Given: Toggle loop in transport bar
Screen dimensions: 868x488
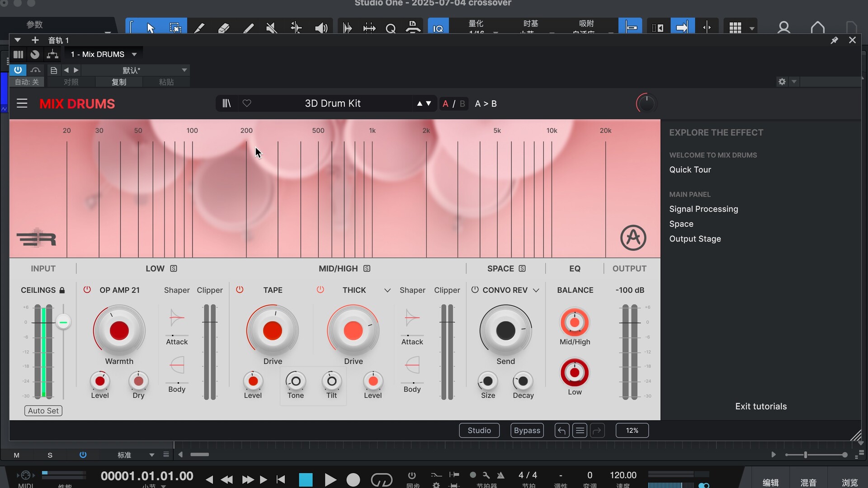Looking at the screenshot, I should pyautogui.click(x=382, y=479).
